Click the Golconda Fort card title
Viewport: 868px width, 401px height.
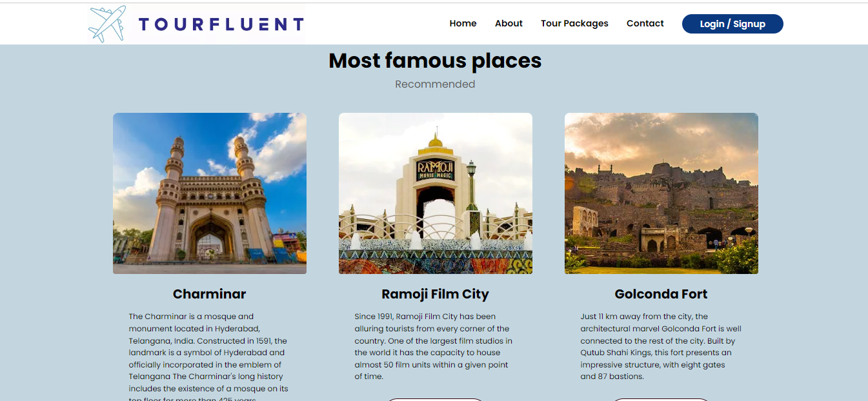(661, 294)
